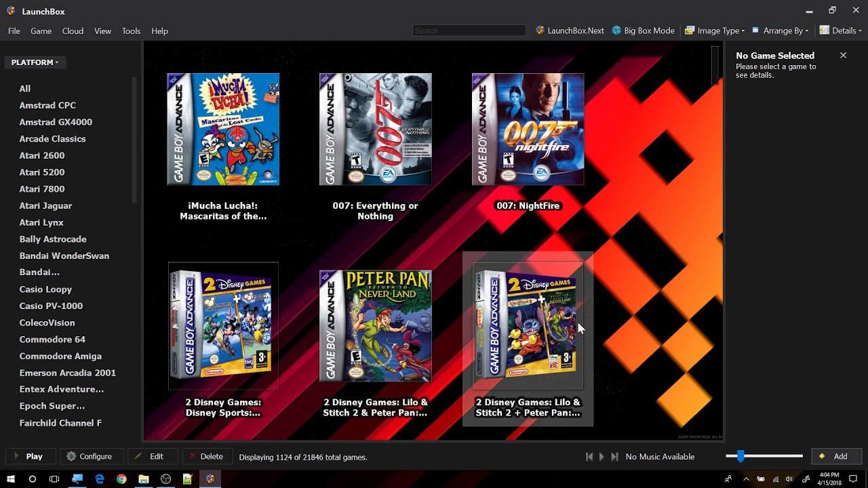Open the File menu
Viewport: 868px width, 488px height.
tap(14, 31)
